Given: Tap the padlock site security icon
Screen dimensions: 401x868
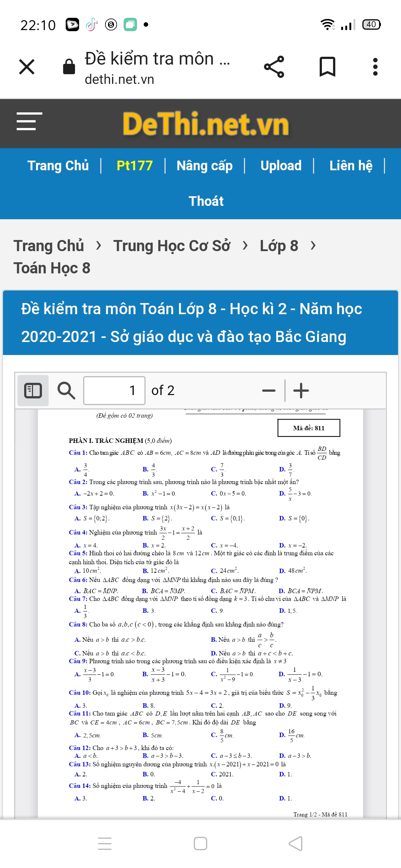Looking at the screenshot, I should pos(69,67).
